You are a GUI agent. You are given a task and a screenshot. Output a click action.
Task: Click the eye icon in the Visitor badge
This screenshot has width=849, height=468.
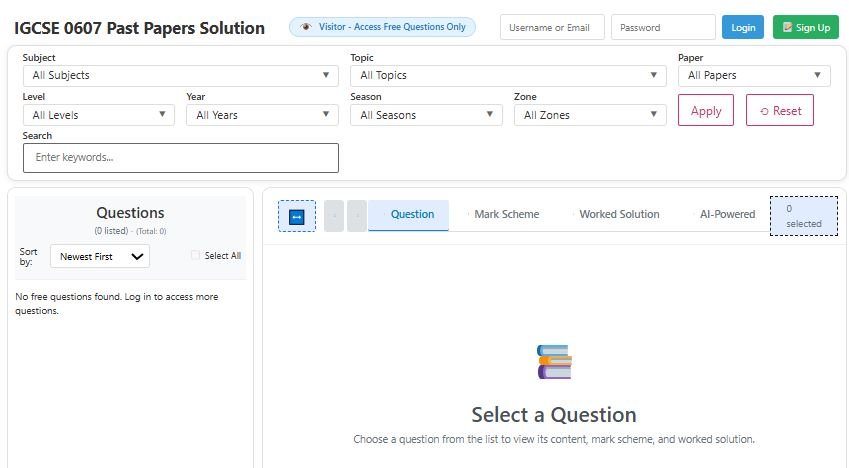tap(306, 27)
